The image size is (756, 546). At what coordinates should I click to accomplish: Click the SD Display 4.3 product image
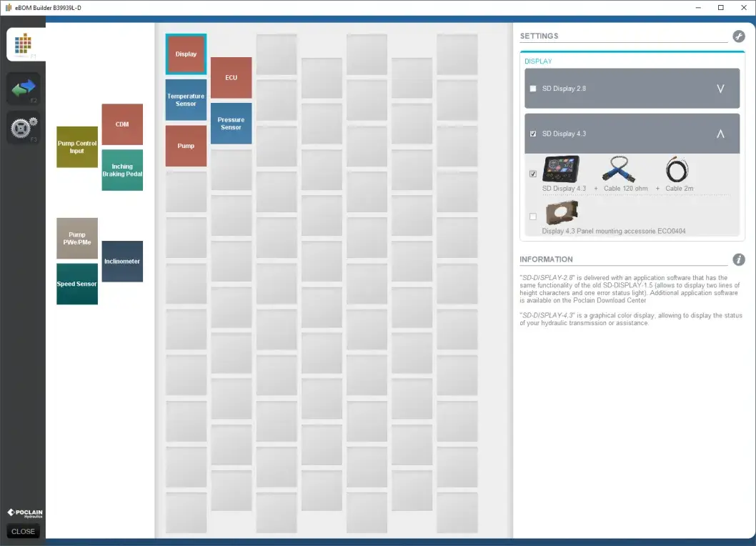click(560, 169)
